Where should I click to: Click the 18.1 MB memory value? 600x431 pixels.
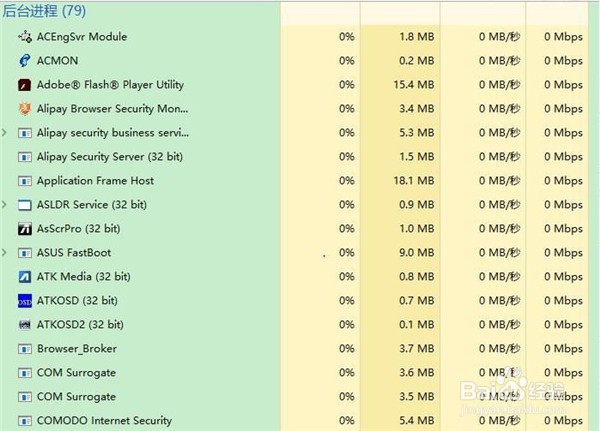pyautogui.click(x=414, y=181)
